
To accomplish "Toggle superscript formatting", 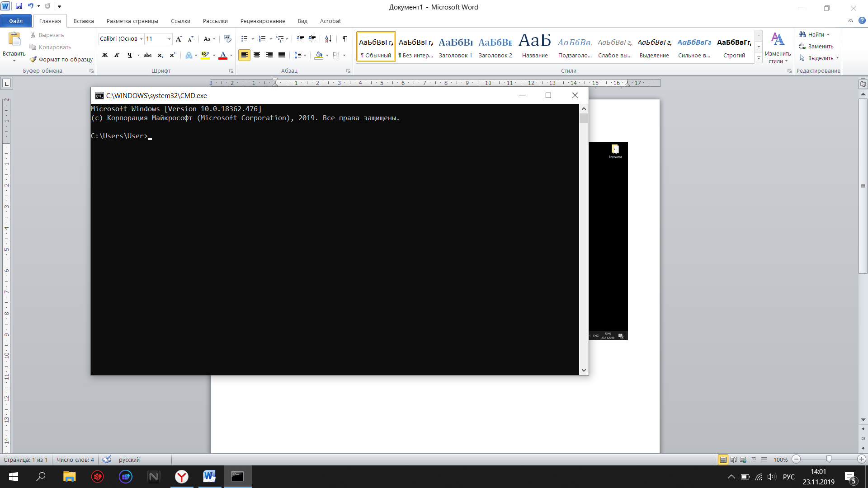I will coord(172,55).
